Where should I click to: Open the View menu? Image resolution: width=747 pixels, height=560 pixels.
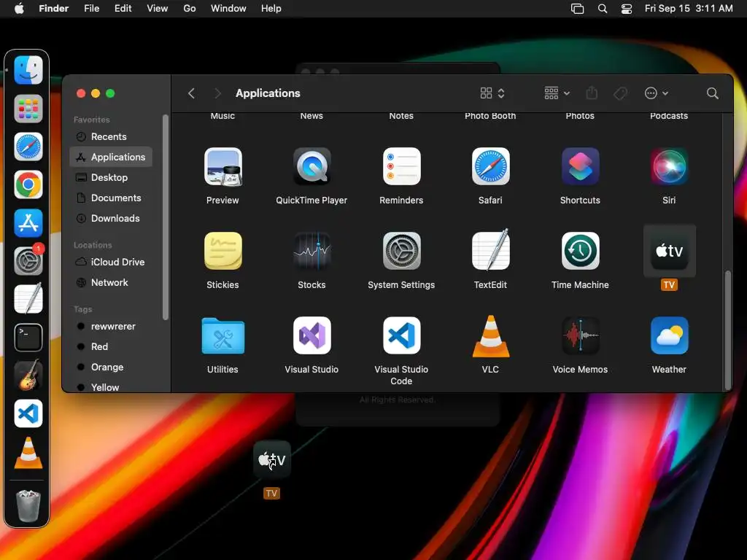coord(158,8)
